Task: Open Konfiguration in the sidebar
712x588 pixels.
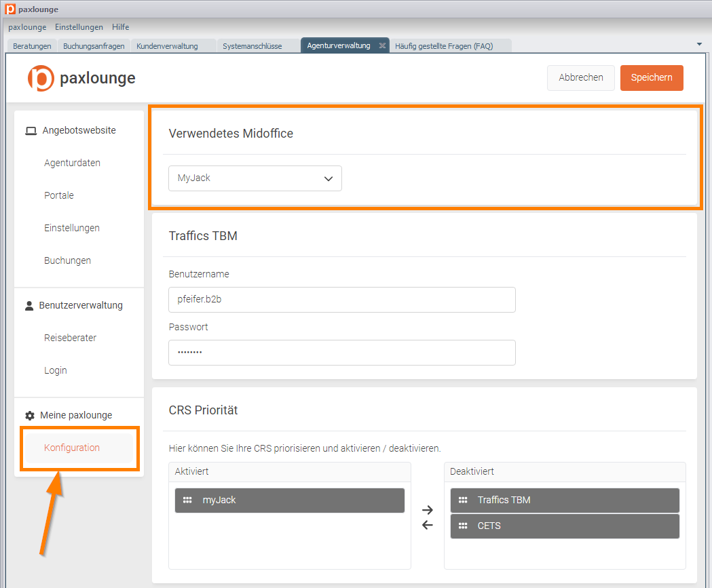Action: pyautogui.click(x=79, y=448)
